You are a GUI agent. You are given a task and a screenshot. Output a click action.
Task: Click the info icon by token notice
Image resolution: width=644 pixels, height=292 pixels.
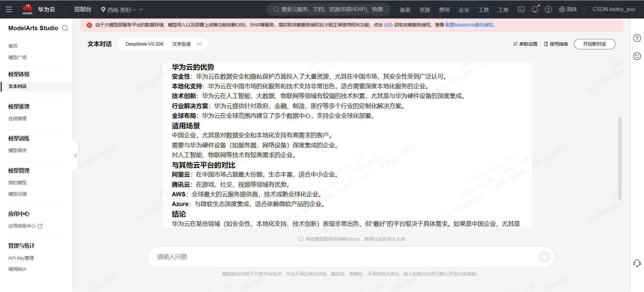click(301, 239)
